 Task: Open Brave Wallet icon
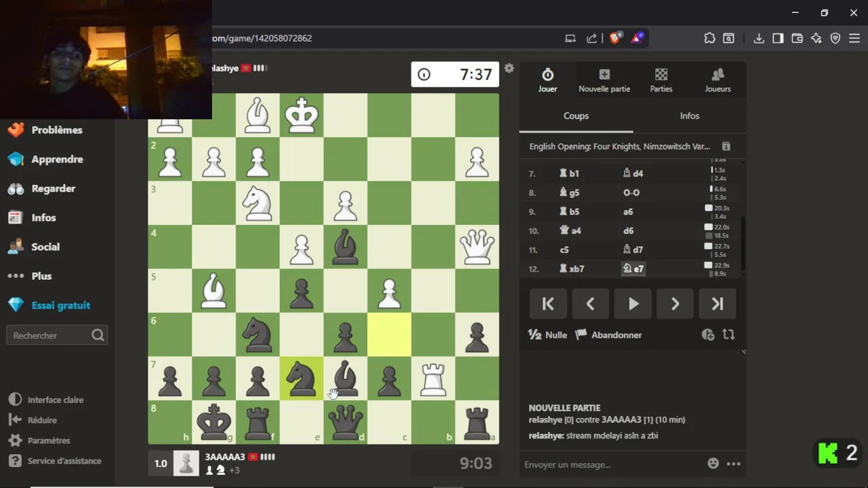click(x=797, y=39)
